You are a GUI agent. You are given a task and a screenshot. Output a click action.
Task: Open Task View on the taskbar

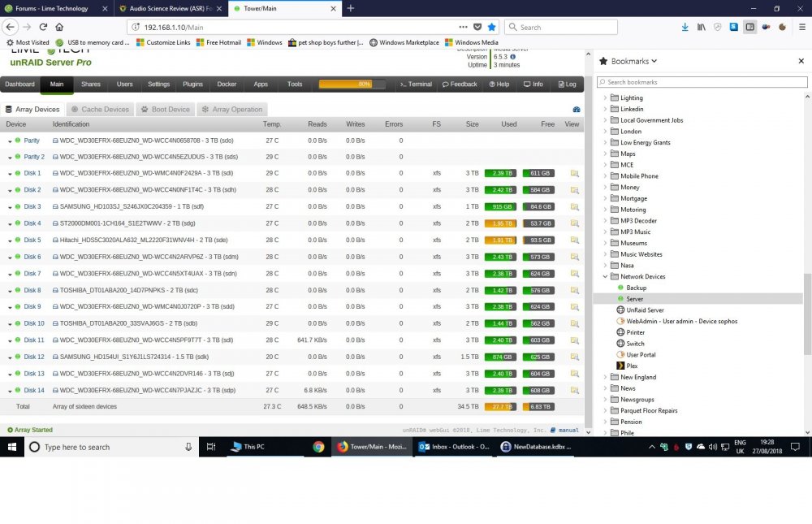point(211,447)
